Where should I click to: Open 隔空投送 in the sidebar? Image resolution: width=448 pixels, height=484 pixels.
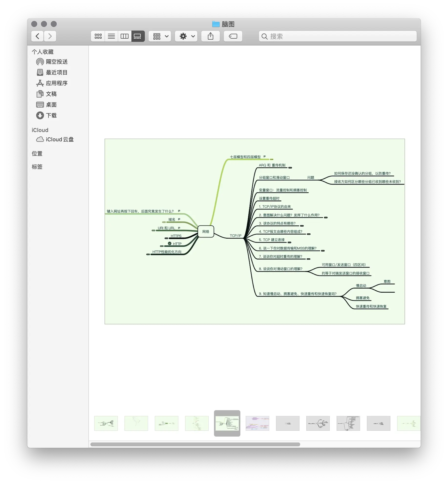click(x=52, y=62)
